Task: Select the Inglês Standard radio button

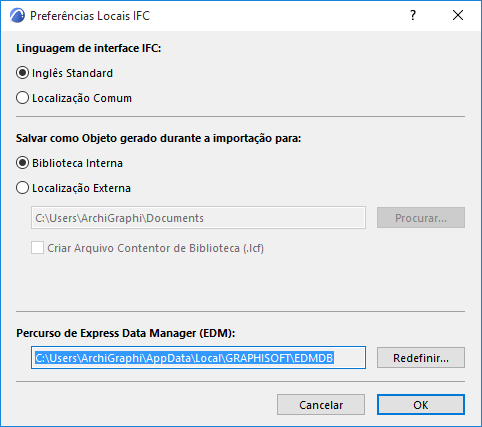Action: click(x=22, y=73)
